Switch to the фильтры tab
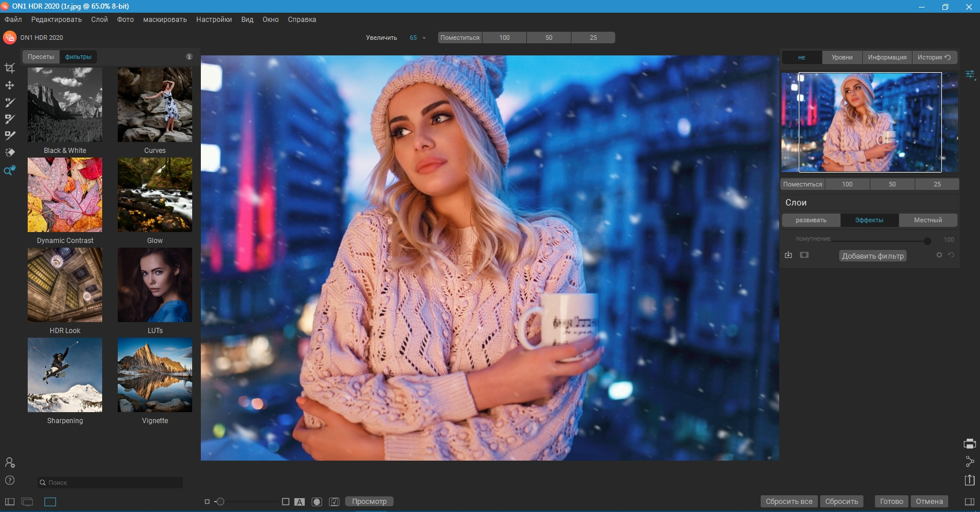This screenshot has width=980, height=512. tap(78, 57)
